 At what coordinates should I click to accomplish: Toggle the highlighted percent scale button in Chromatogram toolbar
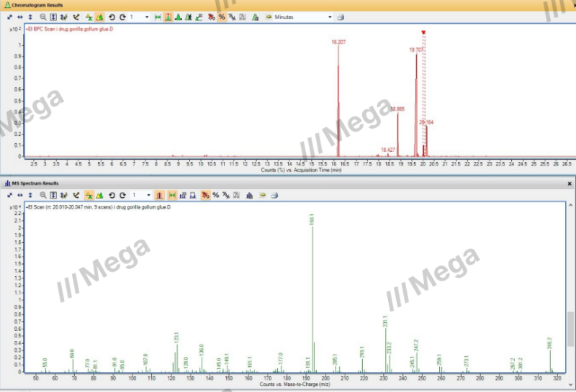click(222, 17)
